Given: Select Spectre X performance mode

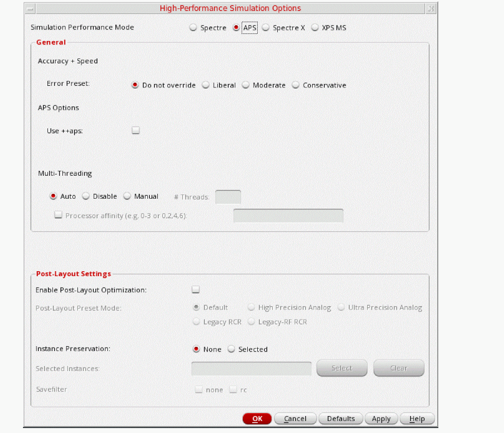Looking at the screenshot, I should point(266,27).
